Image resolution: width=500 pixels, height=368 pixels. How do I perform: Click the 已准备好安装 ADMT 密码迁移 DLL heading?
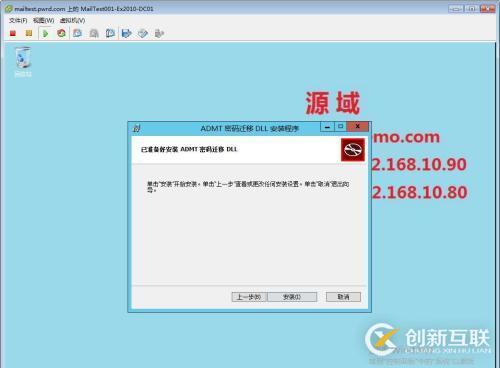pyautogui.click(x=189, y=149)
